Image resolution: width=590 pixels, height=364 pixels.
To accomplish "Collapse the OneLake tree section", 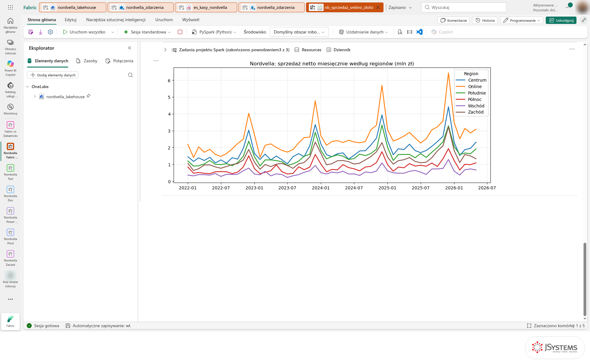I will (x=27, y=87).
